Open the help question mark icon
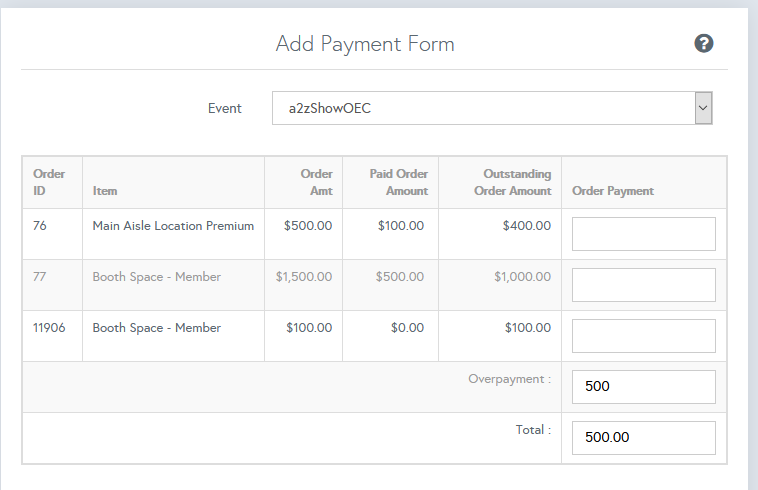 point(704,43)
